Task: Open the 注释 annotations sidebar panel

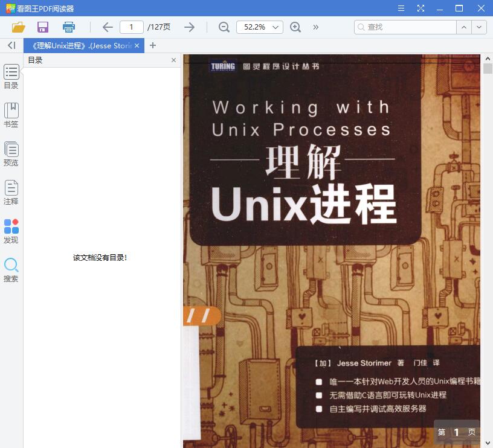Action: (x=11, y=193)
